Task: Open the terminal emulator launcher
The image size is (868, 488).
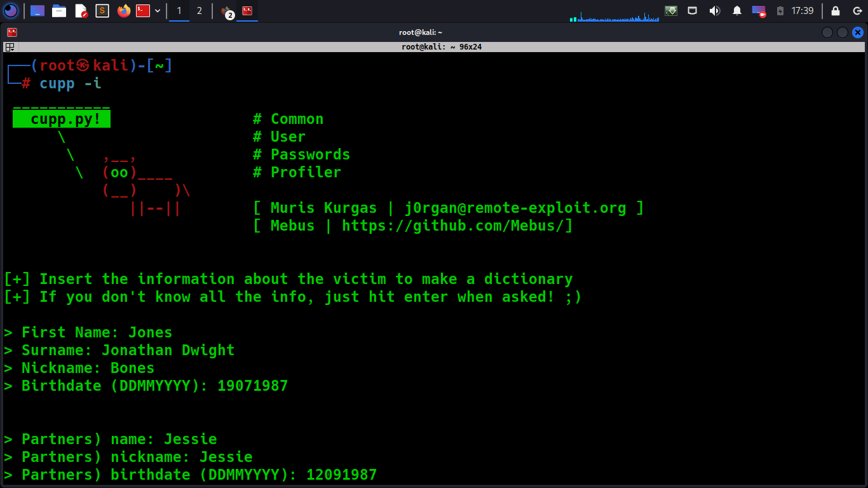Action: 143,11
